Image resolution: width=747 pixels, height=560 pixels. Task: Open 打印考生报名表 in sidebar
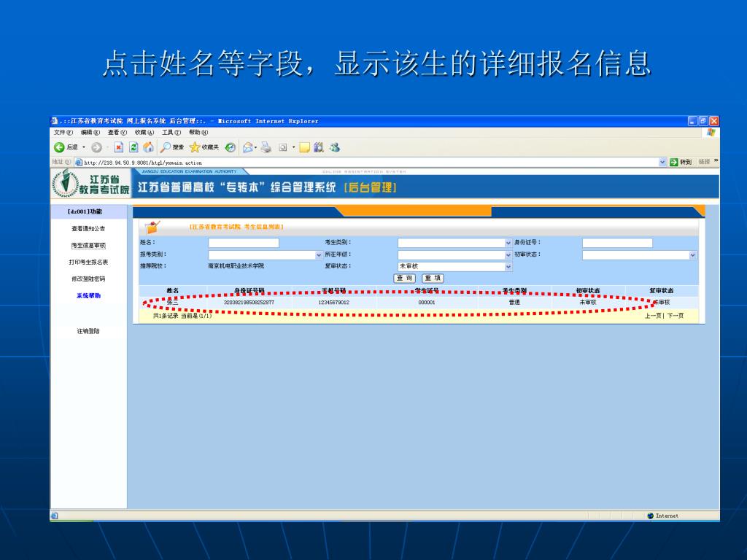click(88, 262)
